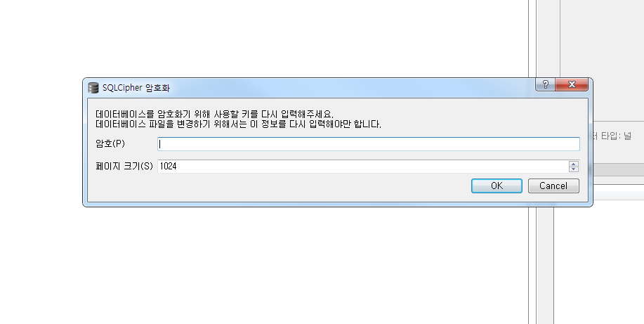
Task: Dismiss the dialog via the Cancel button
Action: (553, 186)
